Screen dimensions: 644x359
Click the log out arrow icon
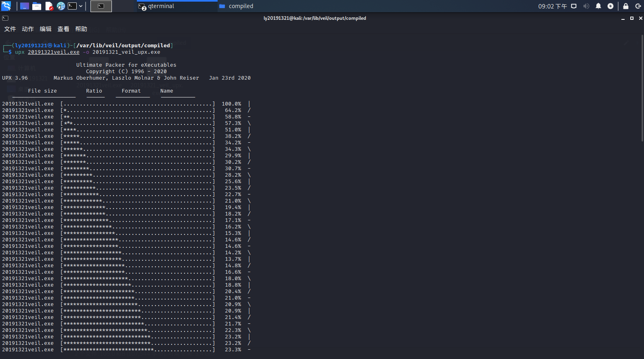click(x=638, y=6)
